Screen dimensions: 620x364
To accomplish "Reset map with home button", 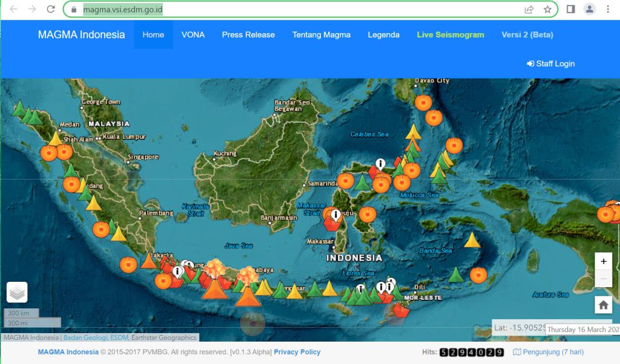I will click(603, 305).
